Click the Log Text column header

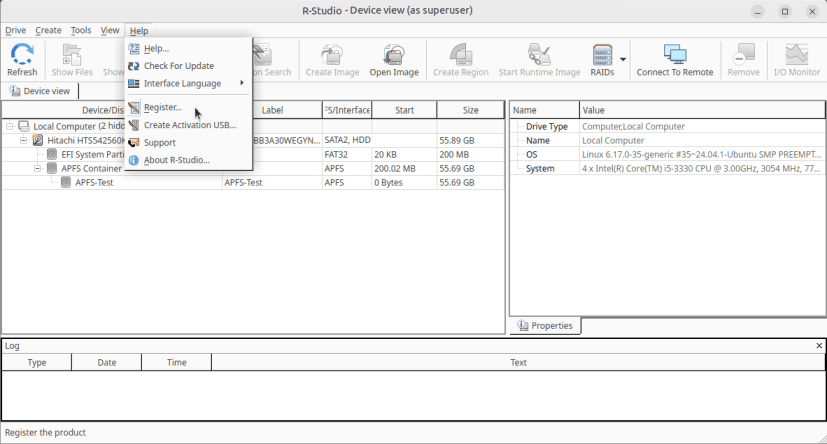point(518,362)
